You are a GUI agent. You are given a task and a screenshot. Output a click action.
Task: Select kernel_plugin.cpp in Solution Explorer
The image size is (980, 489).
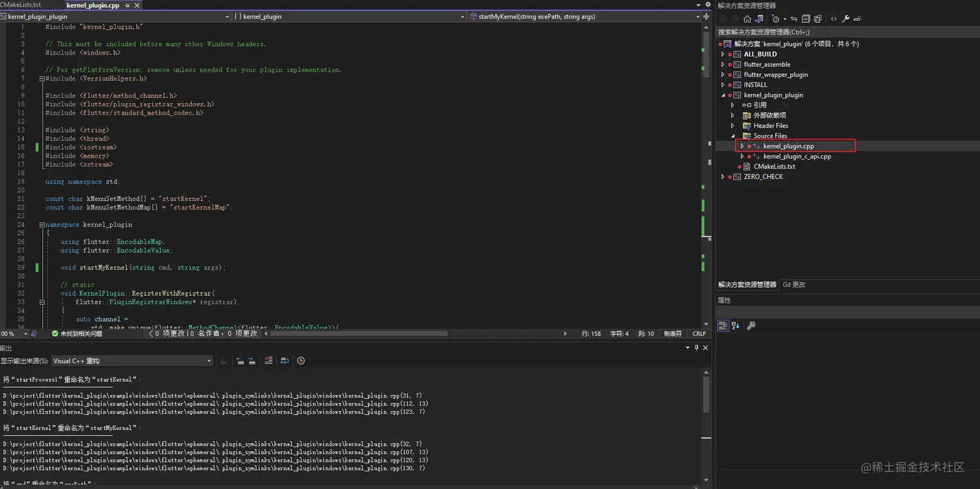click(x=788, y=146)
